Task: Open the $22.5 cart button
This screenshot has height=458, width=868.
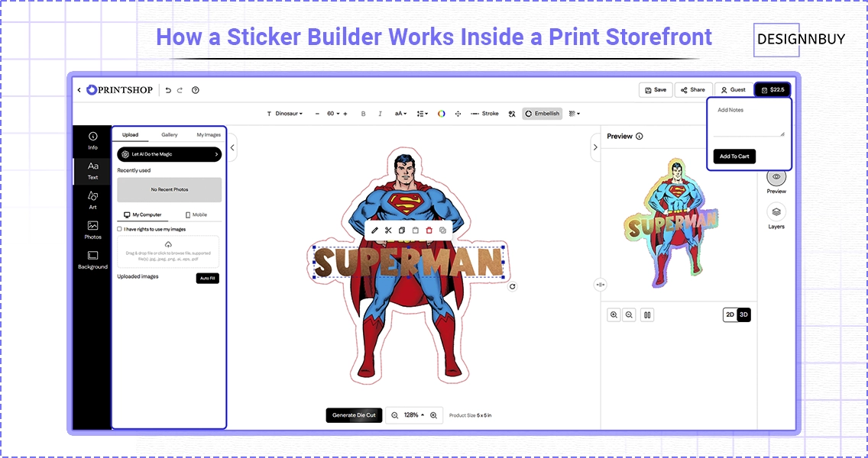Action: (772, 89)
